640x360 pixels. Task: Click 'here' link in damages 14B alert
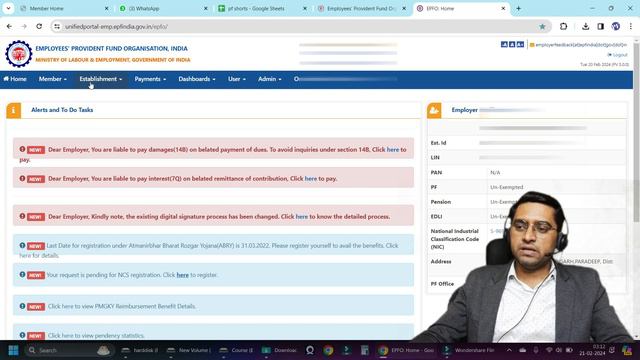pyautogui.click(x=393, y=150)
